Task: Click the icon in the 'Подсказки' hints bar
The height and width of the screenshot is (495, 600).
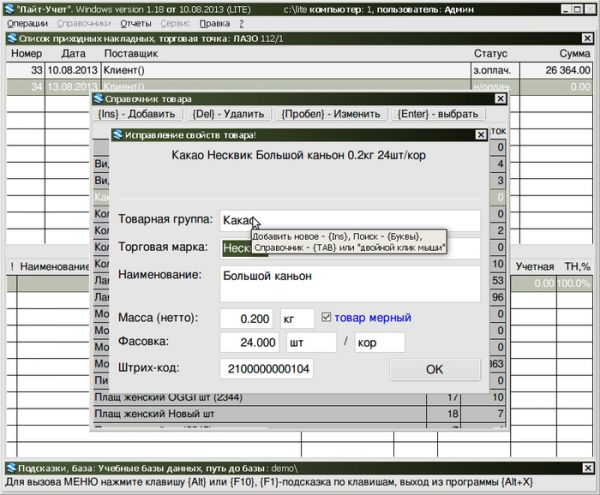Action: [x=10, y=468]
